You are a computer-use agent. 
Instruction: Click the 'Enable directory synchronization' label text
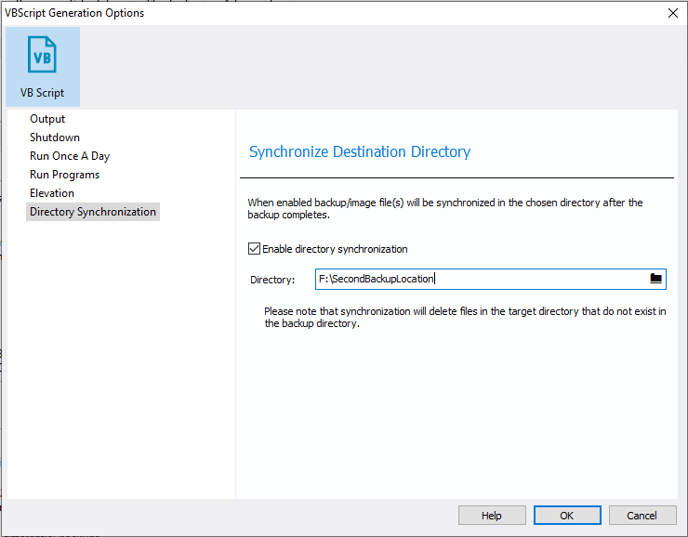click(335, 249)
